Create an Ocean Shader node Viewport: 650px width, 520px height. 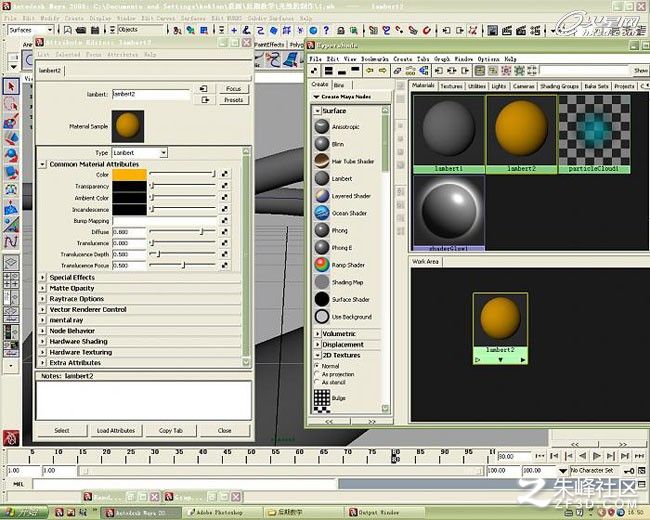[322, 213]
